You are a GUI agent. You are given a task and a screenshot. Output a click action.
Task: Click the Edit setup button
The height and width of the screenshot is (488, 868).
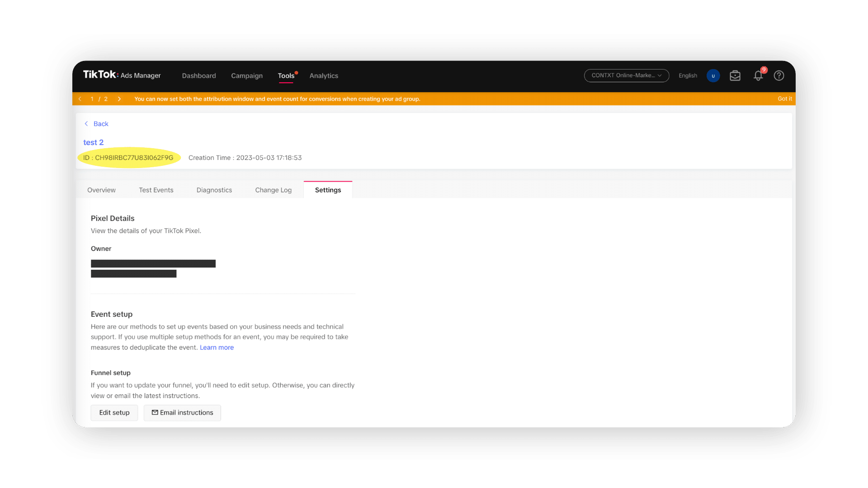114,413
